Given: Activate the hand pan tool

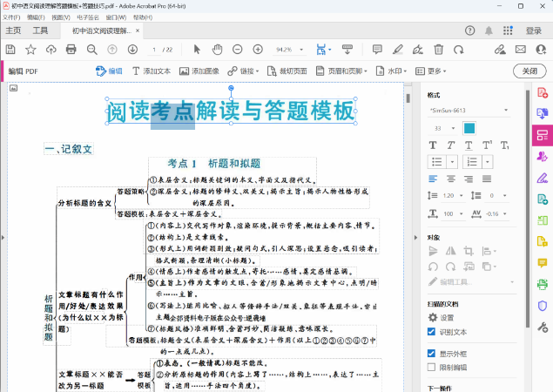Looking at the screenshot, I should (217, 50).
